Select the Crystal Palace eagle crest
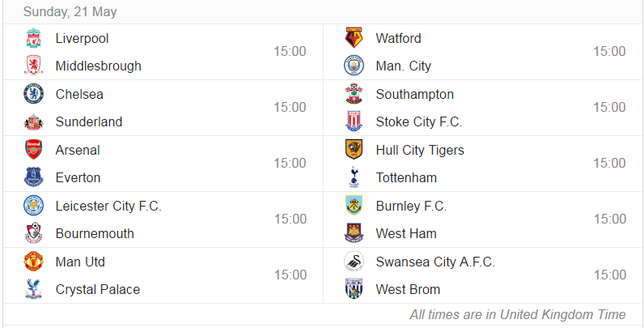The height and width of the screenshot is (328, 644). coord(33,289)
